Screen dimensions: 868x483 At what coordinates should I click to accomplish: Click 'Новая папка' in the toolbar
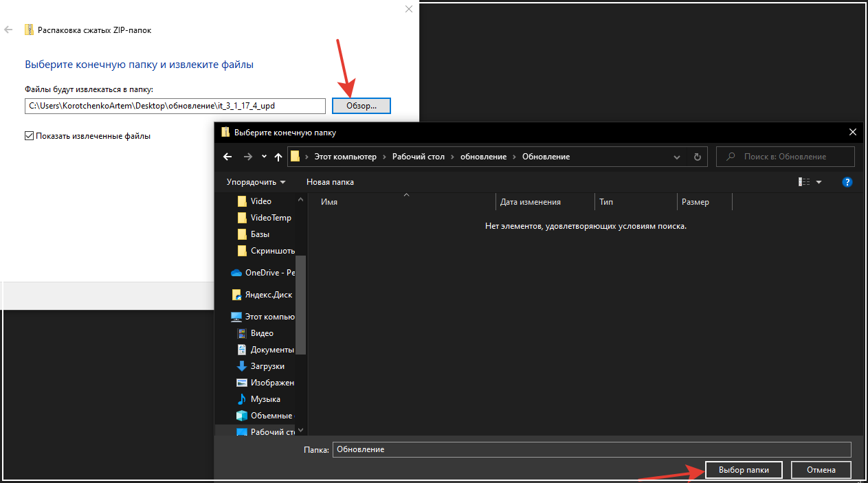pyautogui.click(x=330, y=182)
